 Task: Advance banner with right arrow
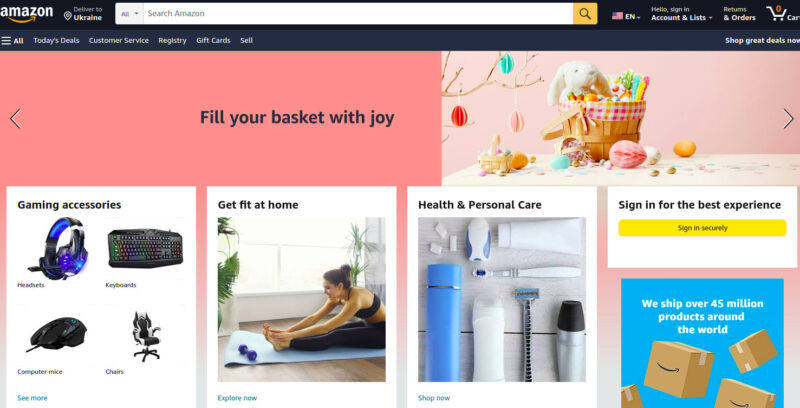click(x=788, y=118)
